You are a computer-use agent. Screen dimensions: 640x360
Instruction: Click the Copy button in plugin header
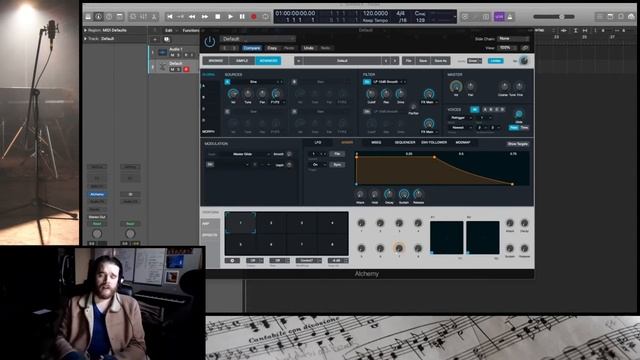(272, 48)
